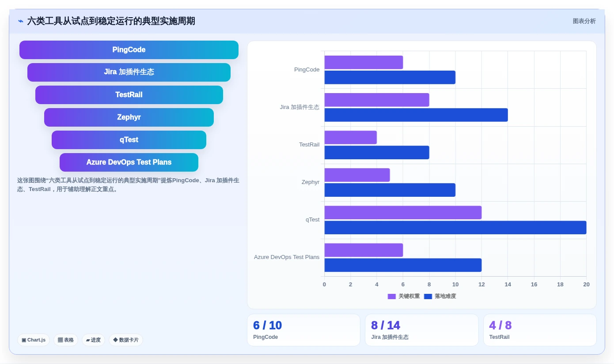Click Azure DevOps Test Plans blue bar
This screenshot has height=364, width=614.
[x=403, y=265]
